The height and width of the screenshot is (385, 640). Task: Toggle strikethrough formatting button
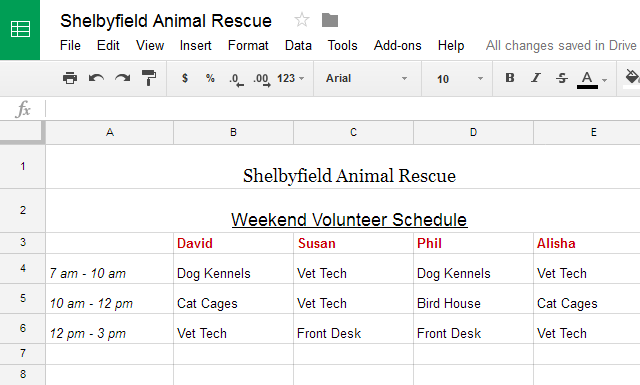click(x=562, y=78)
